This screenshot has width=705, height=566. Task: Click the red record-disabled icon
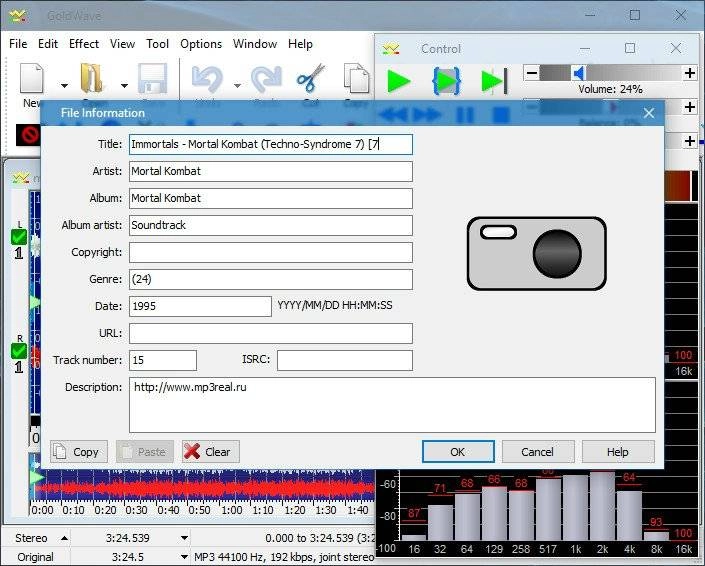coord(28,134)
